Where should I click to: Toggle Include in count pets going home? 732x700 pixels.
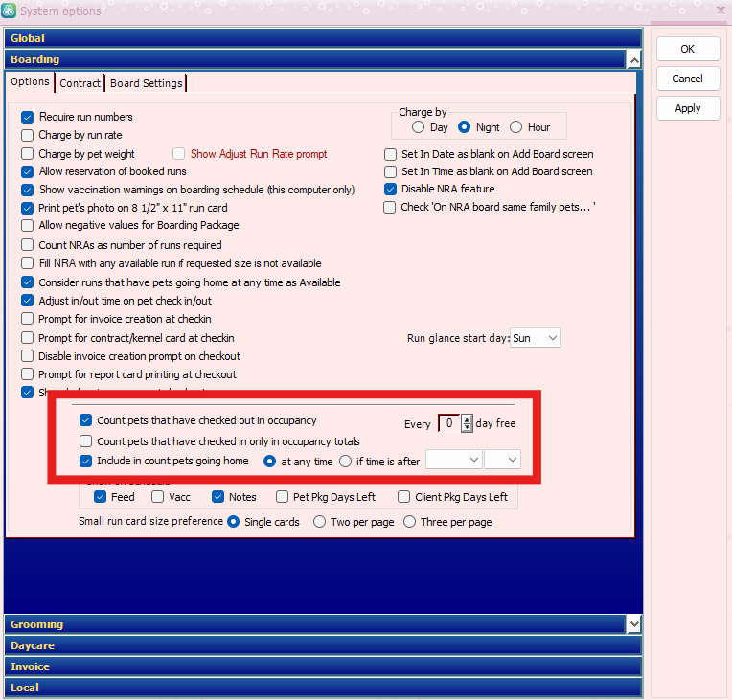86,462
